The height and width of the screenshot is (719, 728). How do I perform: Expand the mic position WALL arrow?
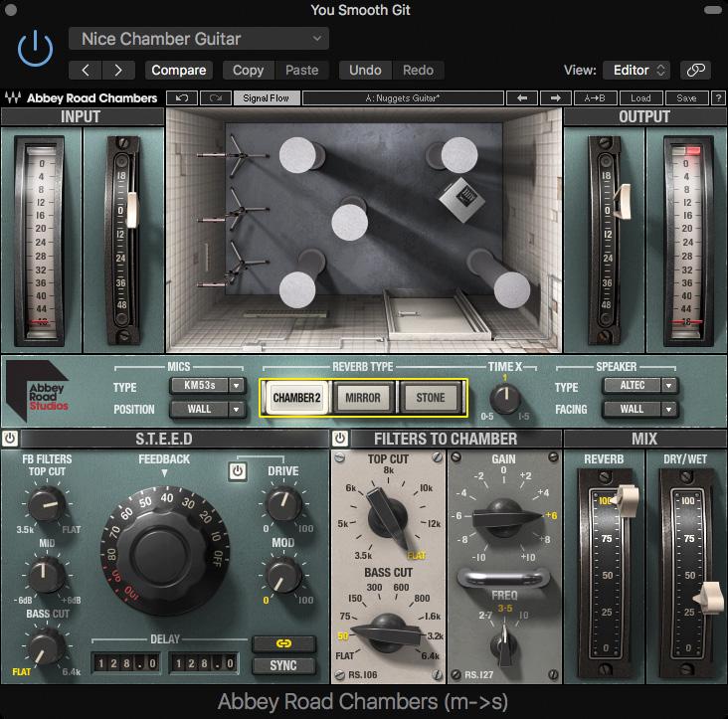[x=237, y=409]
